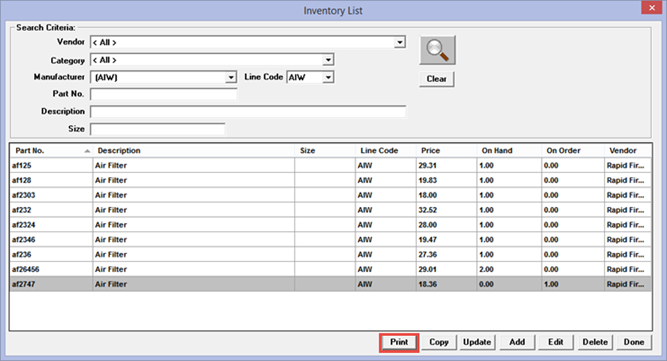Click the Print button
This screenshot has height=361, width=667.
click(399, 342)
